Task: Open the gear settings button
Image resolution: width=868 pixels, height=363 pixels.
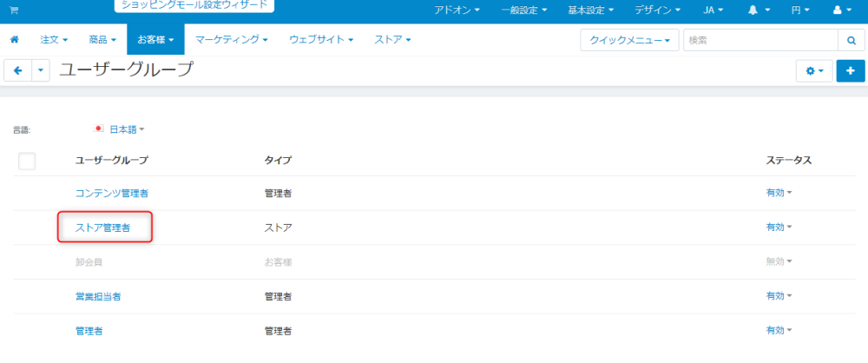Action: (814, 71)
